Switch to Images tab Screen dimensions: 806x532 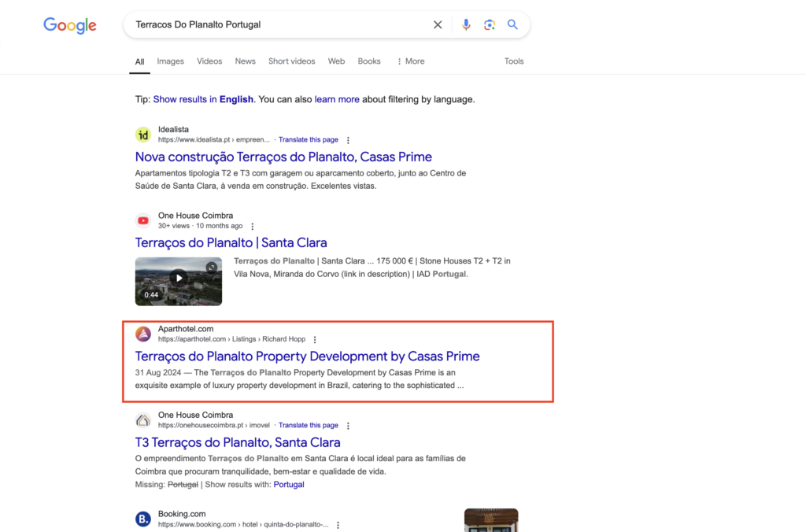170,61
